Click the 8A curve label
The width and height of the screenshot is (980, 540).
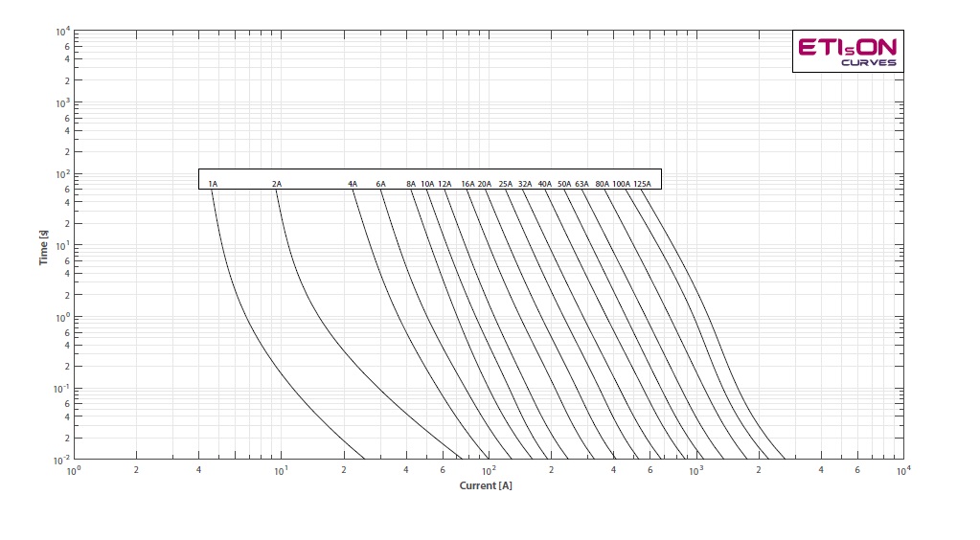(x=411, y=184)
